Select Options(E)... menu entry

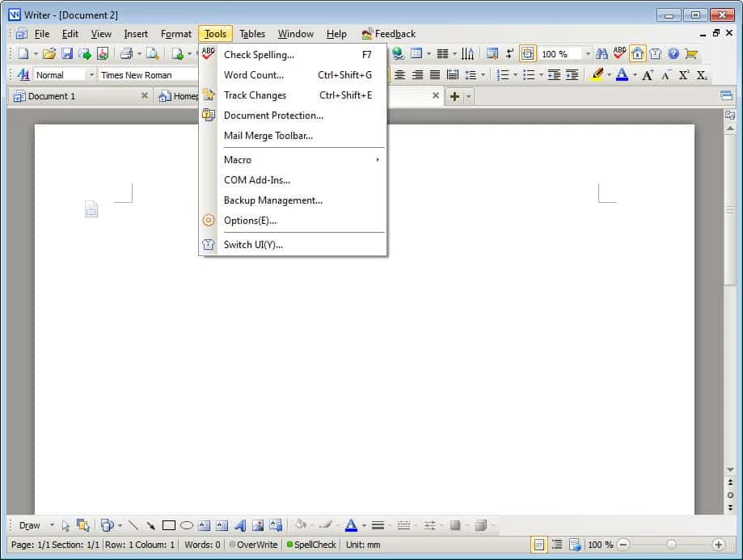[x=250, y=221]
